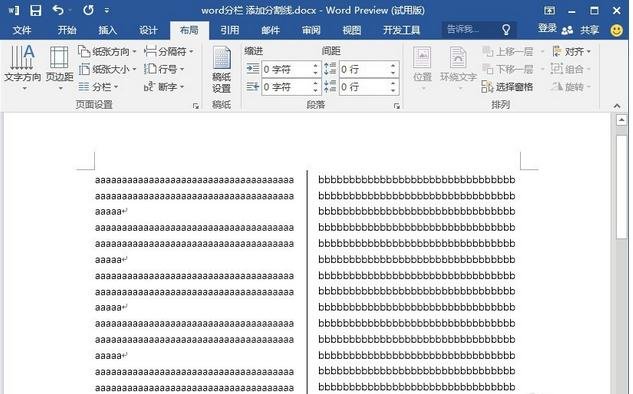Open the 环绕文字 wrap text tool
Viewport: 633px width, 394px height.
458,67
